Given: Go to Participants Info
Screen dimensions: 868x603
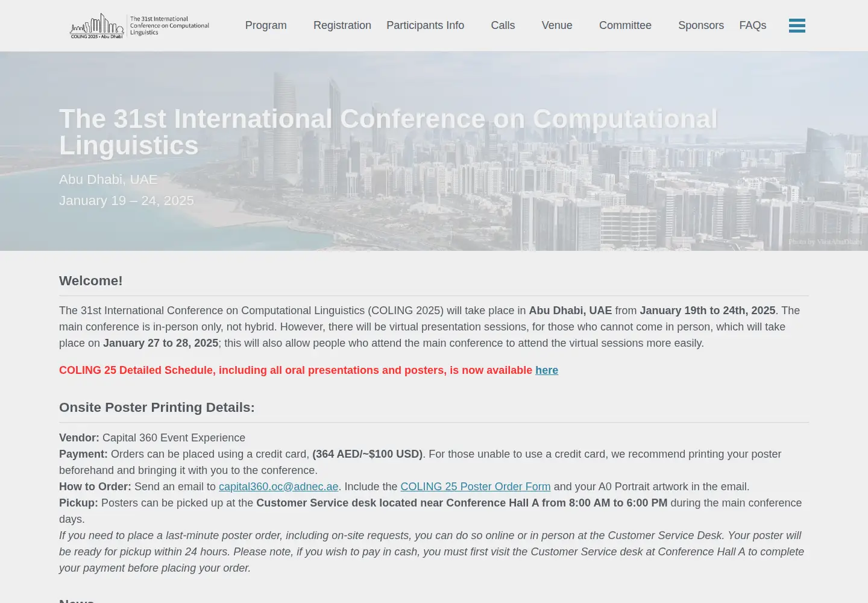Looking at the screenshot, I should pyautogui.click(x=425, y=25).
